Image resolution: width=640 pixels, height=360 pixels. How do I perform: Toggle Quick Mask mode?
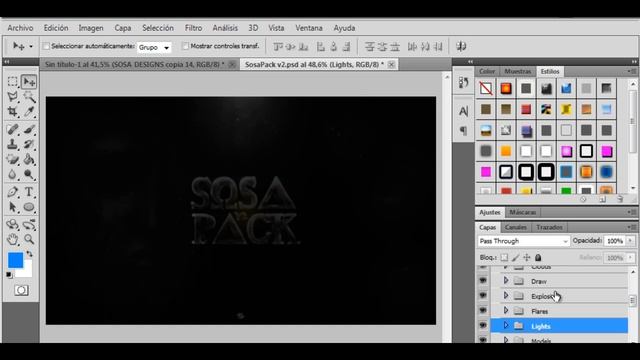(21, 291)
